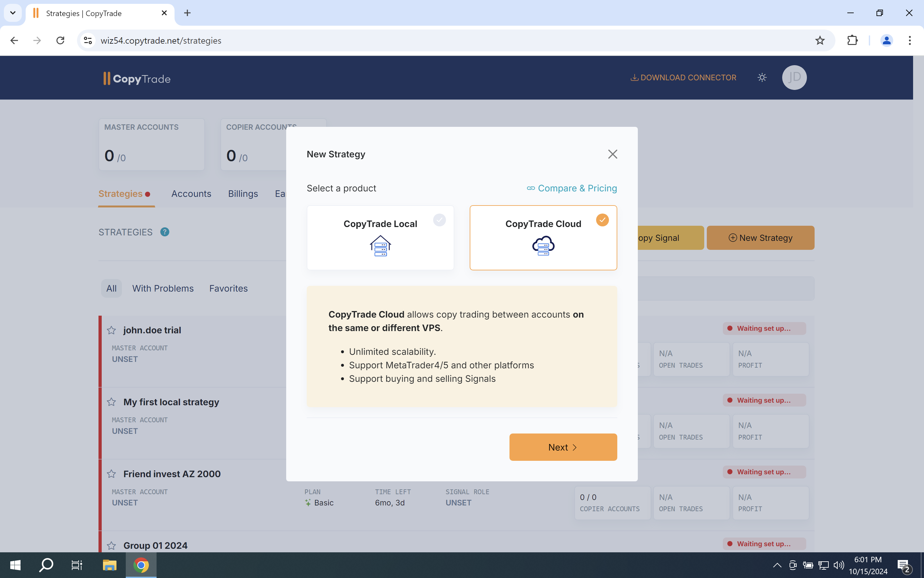Open the network icon in system tray
The image size is (924, 578).
coord(824,565)
